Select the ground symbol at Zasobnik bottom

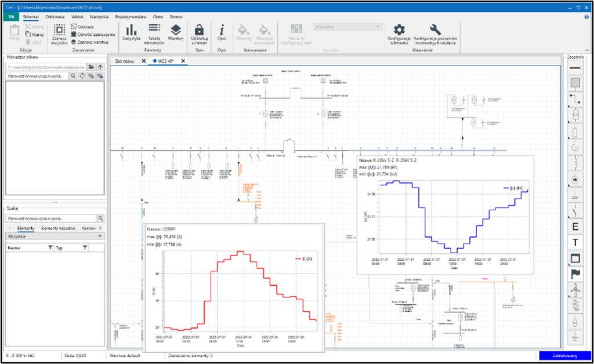pos(575,337)
